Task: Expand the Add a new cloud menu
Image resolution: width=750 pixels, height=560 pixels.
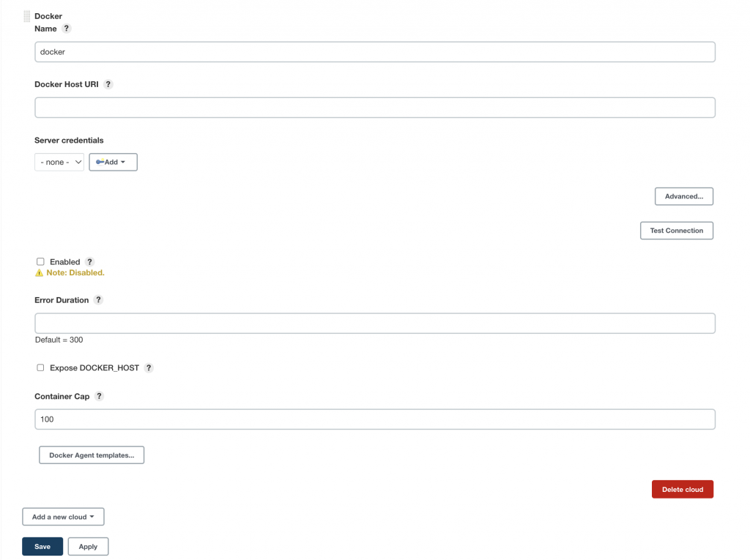Action: tap(63, 517)
